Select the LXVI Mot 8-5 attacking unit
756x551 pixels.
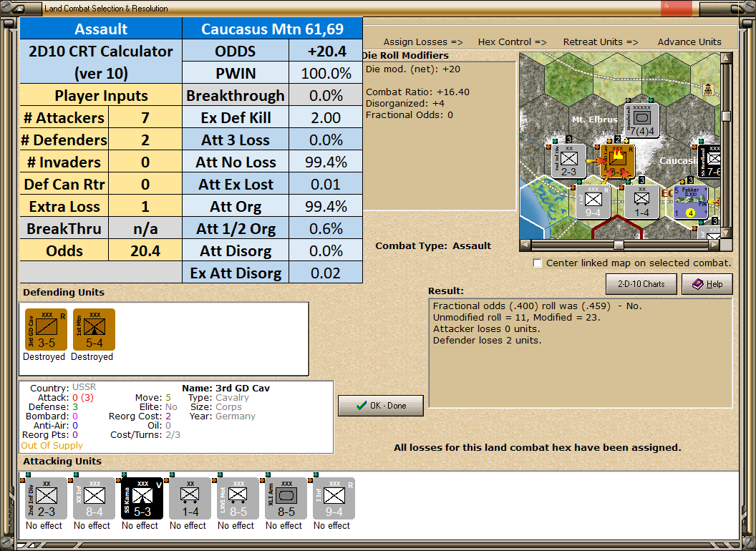[238, 499]
